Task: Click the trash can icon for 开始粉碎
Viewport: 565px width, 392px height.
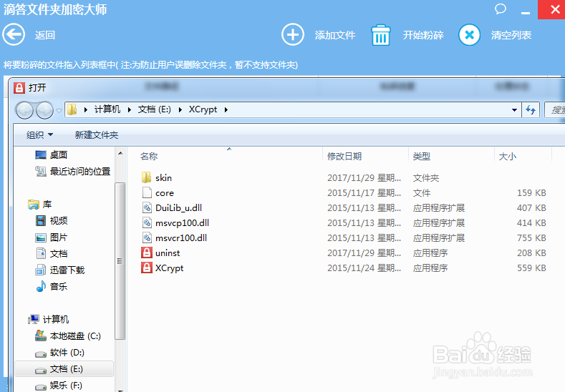Action: click(381, 35)
